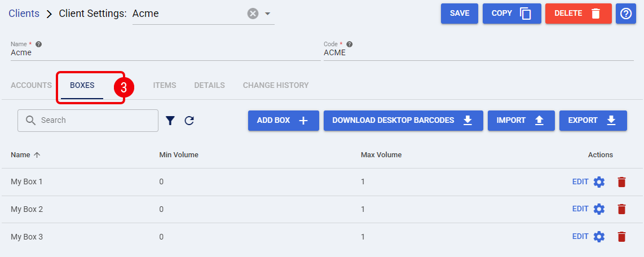Viewport: 644px width, 257px height.
Task: Select the My Box 1 name cell
Action: point(27,181)
